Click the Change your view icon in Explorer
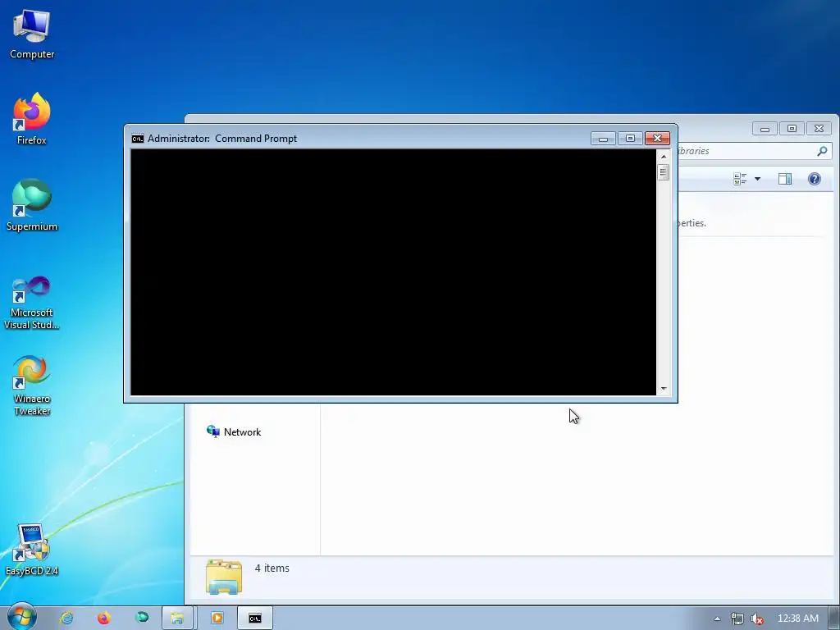 click(x=740, y=179)
